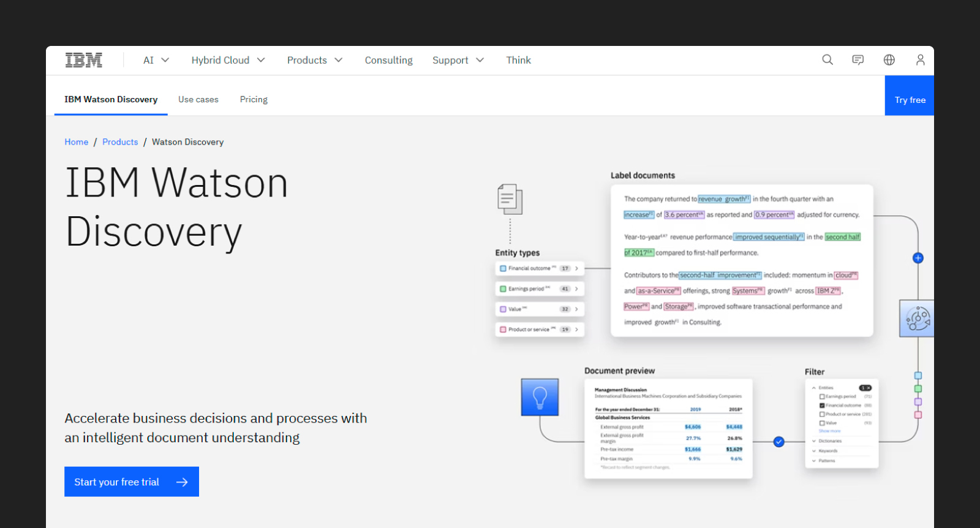This screenshot has height=528, width=980.
Task: Expand the Financial outcome entity type row
Action: point(540,268)
